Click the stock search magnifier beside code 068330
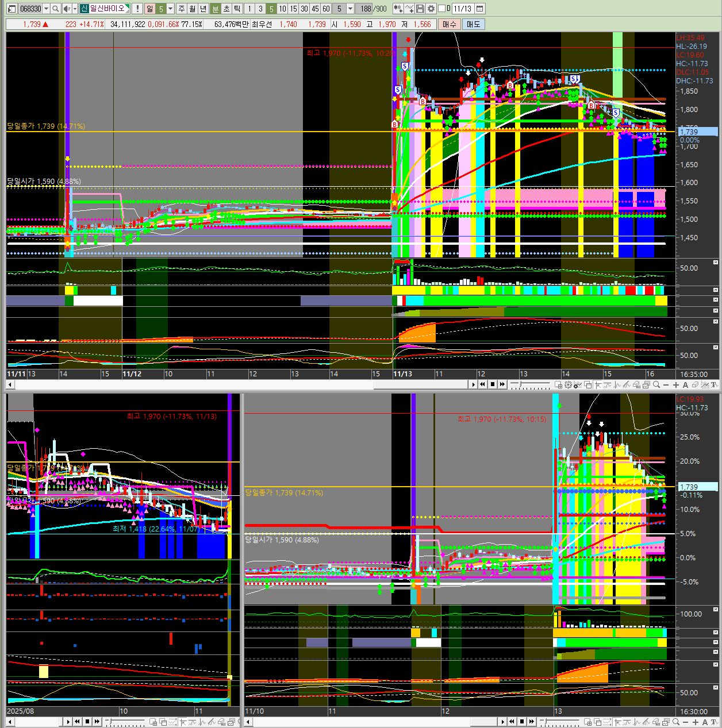Image resolution: width=722 pixels, height=728 pixels. pyautogui.click(x=56, y=9)
